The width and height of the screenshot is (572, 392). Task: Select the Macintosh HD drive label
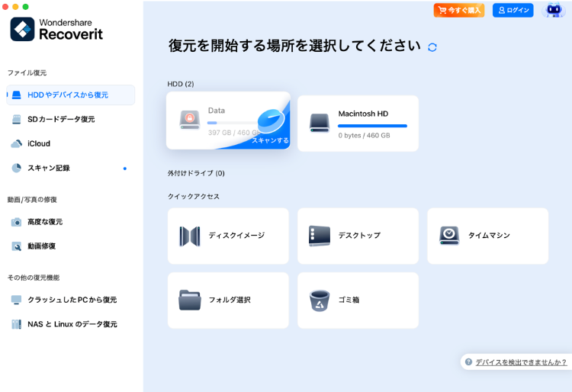click(x=363, y=114)
